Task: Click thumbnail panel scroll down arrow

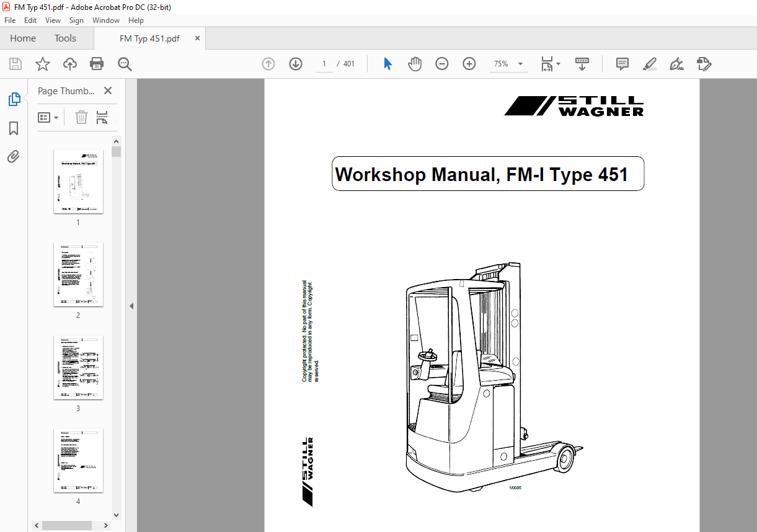Action: pyautogui.click(x=116, y=515)
